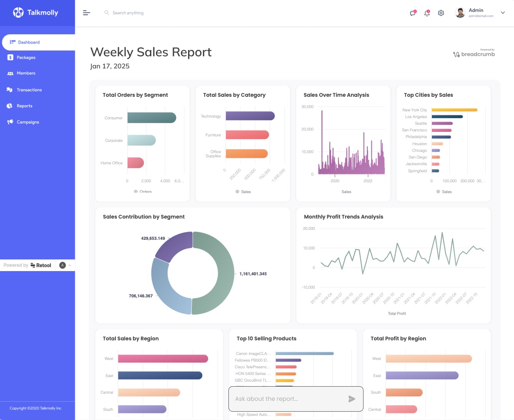This screenshot has height=420, width=514.
Task: Collapse the Retool panel with its caret
Action: 70,265
